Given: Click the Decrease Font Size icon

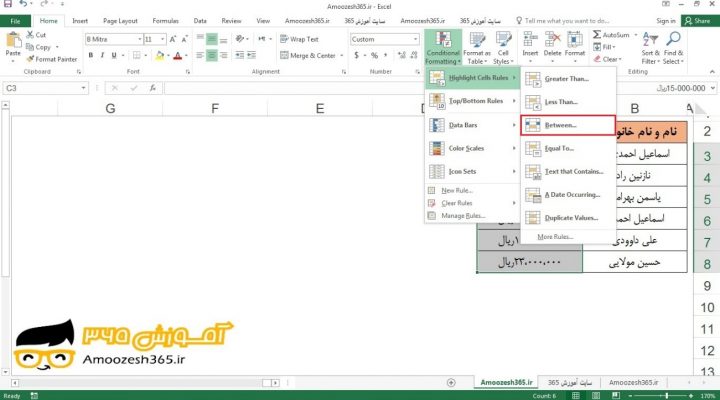Looking at the screenshot, I should 184,39.
